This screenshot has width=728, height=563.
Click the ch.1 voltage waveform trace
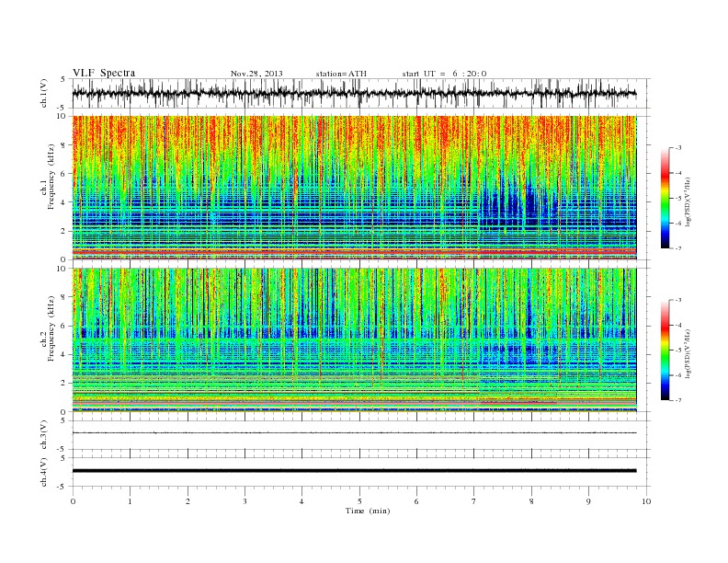click(x=354, y=93)
